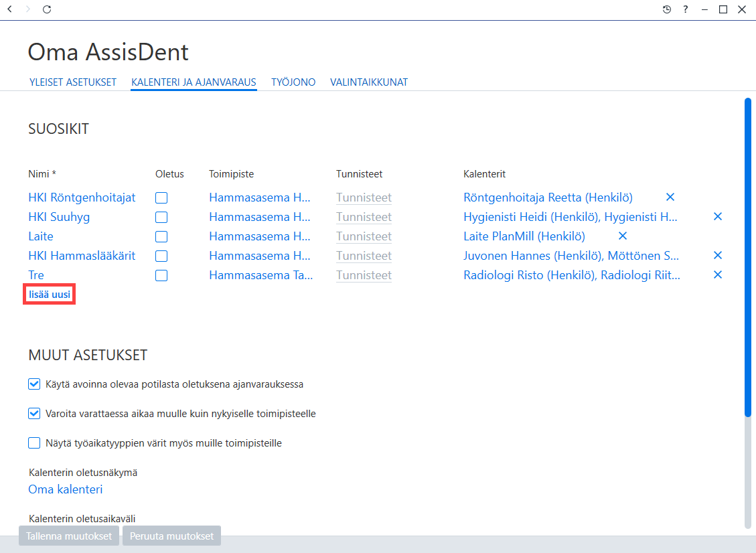756x553 pixels.
Task: Select the Kalenteri ja ajanvaraus tab
Action: 194,82
